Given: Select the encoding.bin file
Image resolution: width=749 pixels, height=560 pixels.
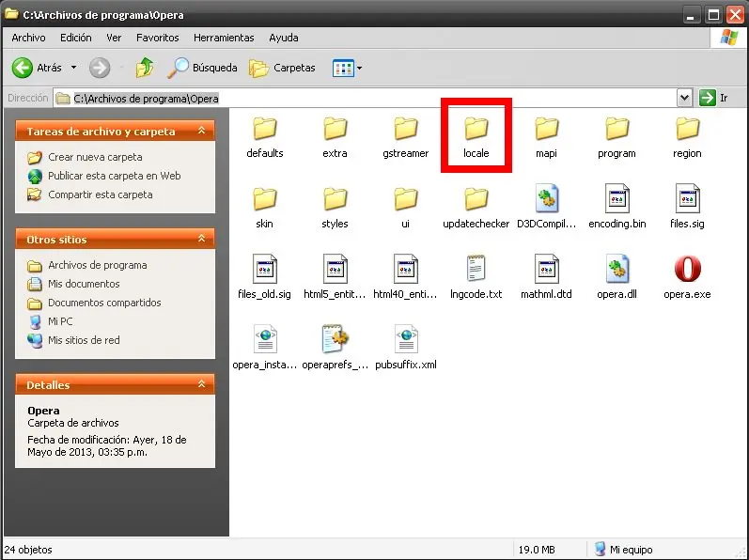Looking at the screenshot, I should (616, 206).
